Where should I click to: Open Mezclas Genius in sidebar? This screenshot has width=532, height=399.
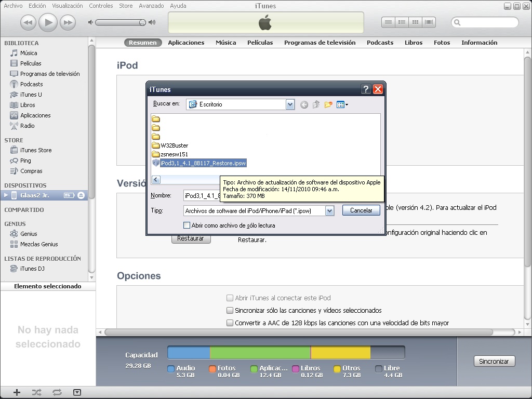39,244
